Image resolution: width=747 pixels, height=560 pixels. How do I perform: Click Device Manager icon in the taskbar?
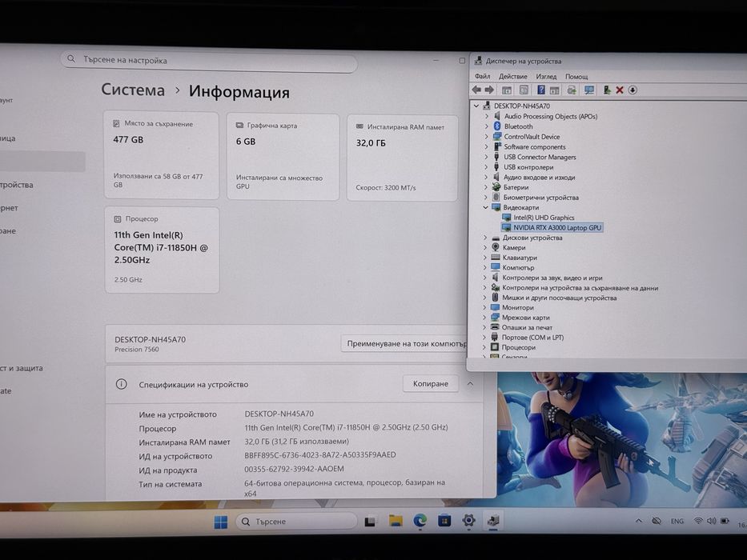point(493,520)
